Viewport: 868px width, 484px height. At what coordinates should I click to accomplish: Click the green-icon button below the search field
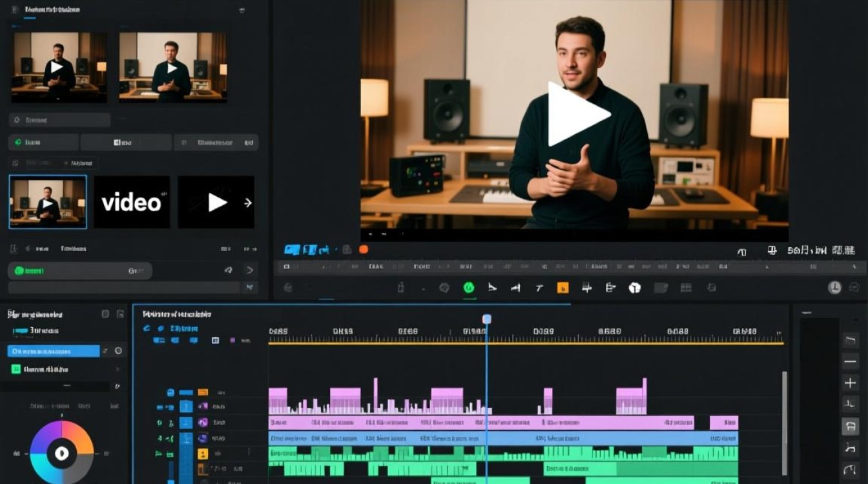43,143
